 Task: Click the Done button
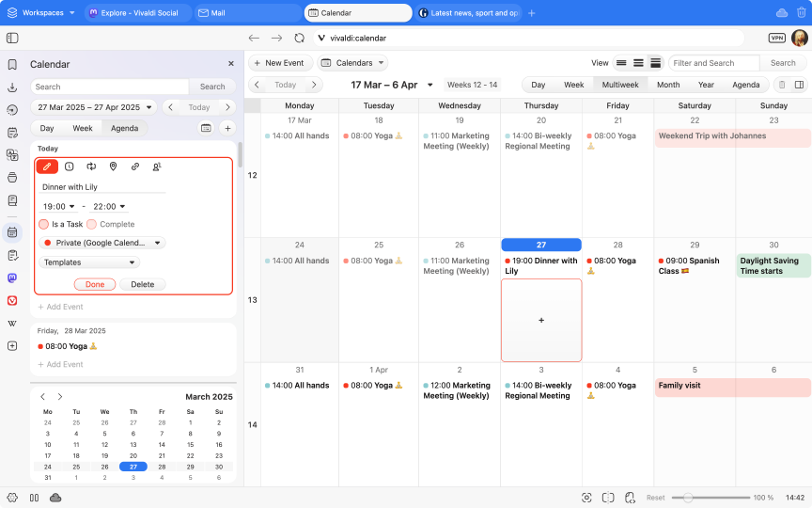point(95,284)
